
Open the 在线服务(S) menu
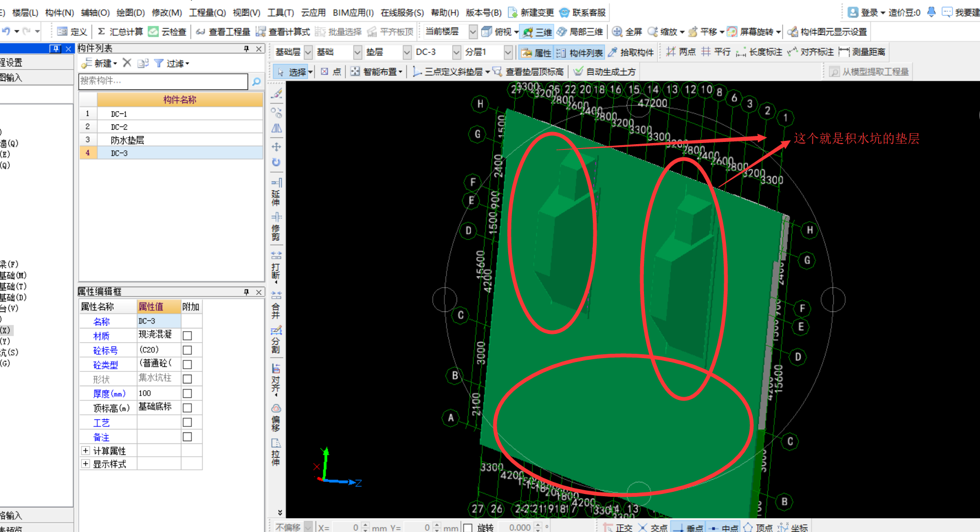tap(402, 12)
